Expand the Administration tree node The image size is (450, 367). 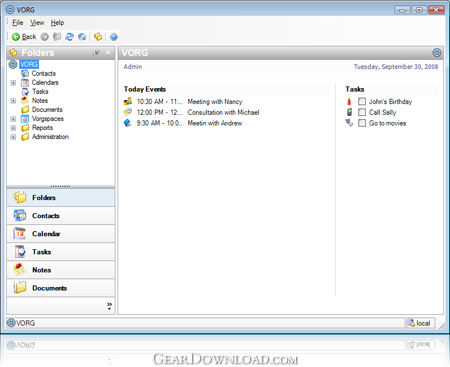click(13, 137)
